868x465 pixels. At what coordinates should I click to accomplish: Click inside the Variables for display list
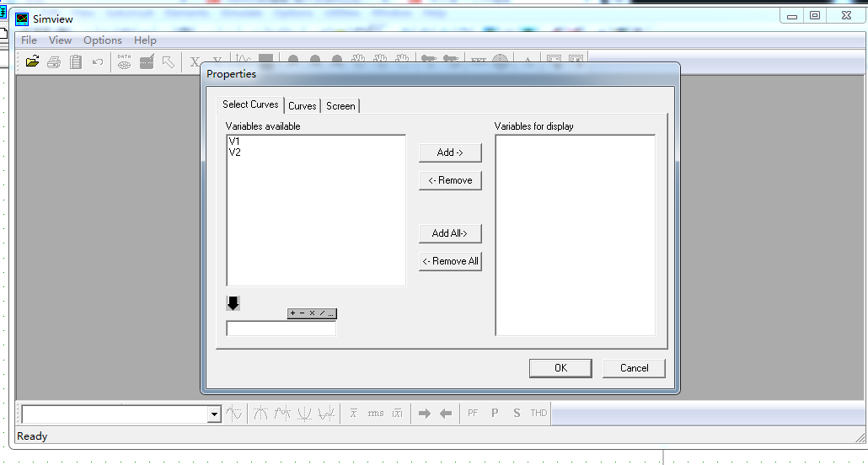tap(576, 235)
